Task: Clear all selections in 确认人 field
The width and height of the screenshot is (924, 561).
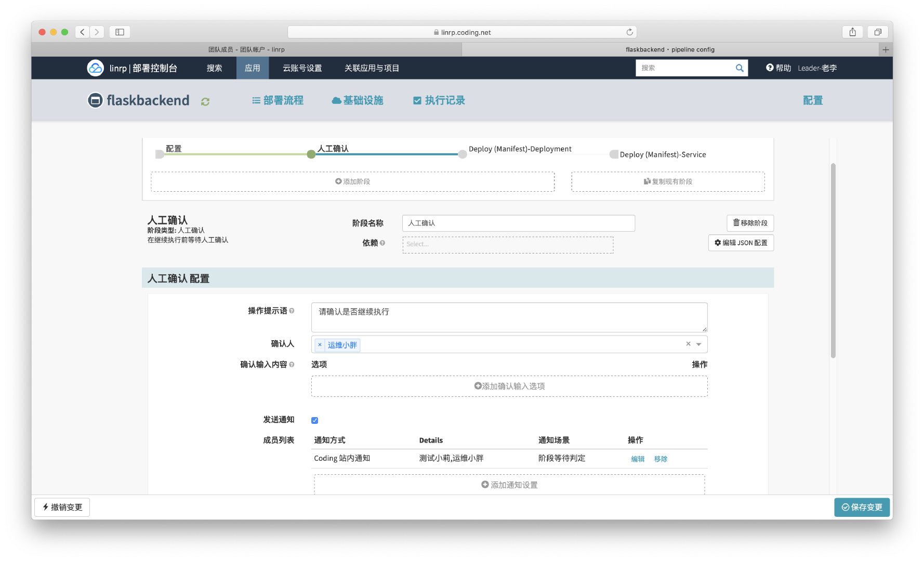Action: click(688, 344)
